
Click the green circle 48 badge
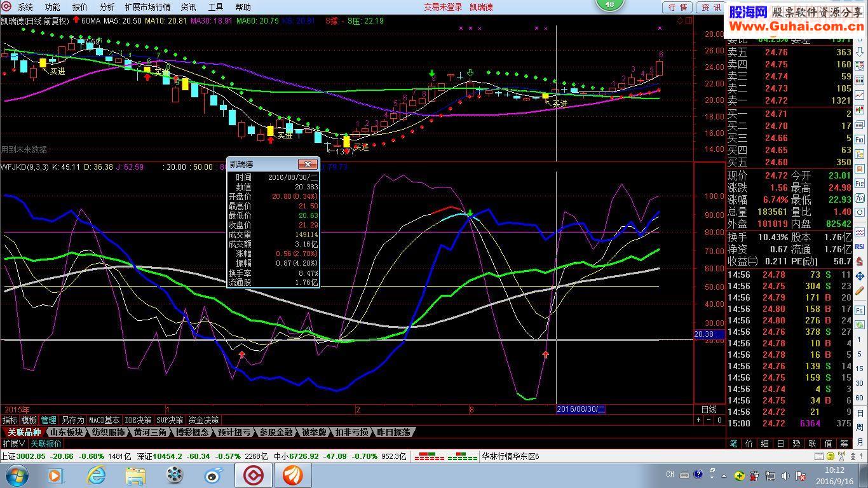(610, 4)
